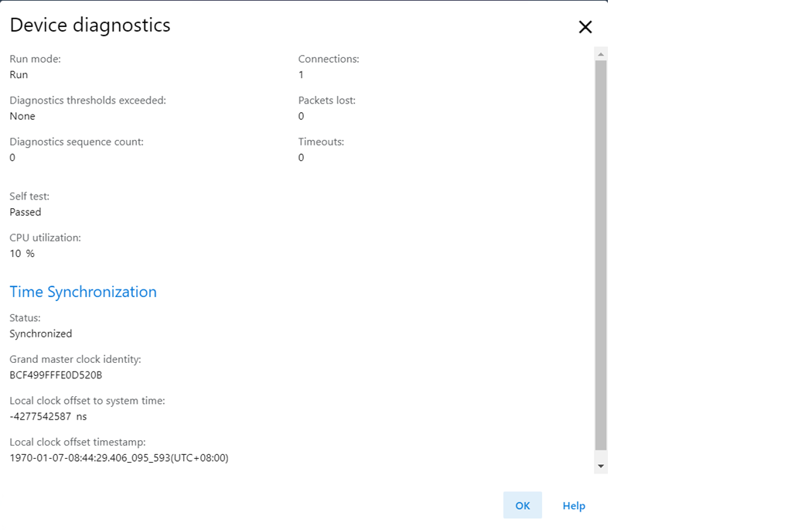Click the Packets lost label
The width and height of the screenshot is (812, 530).
[x=327, y=101]
